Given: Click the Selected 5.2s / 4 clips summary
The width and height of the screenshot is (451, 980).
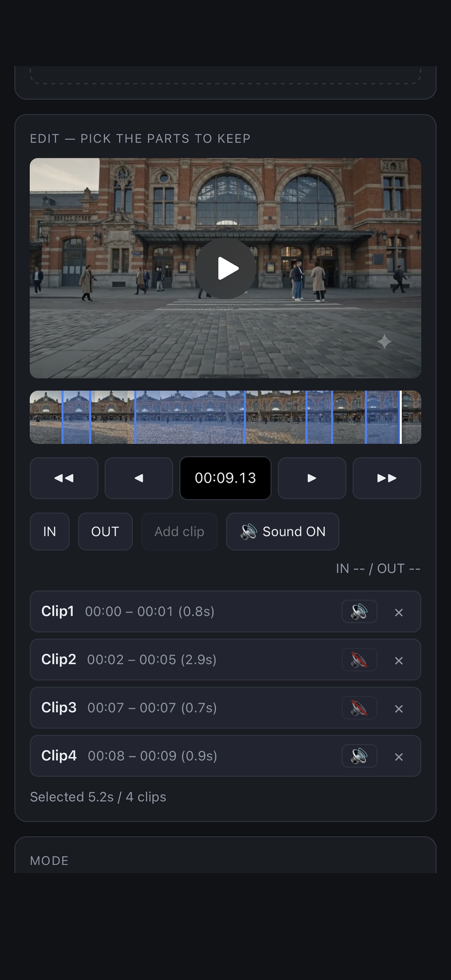Looking at the screenshot, I should click(x=98, y=797).
